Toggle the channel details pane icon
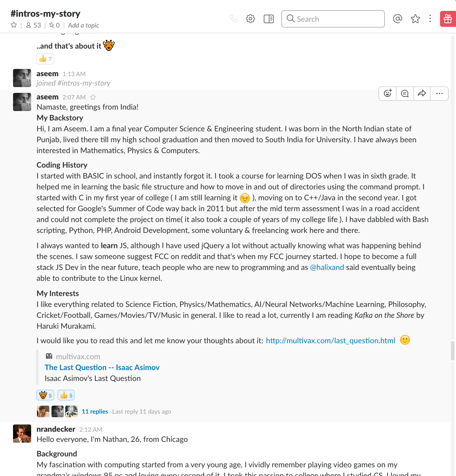Viewport: 456px width, 476px height. [269, 19]
